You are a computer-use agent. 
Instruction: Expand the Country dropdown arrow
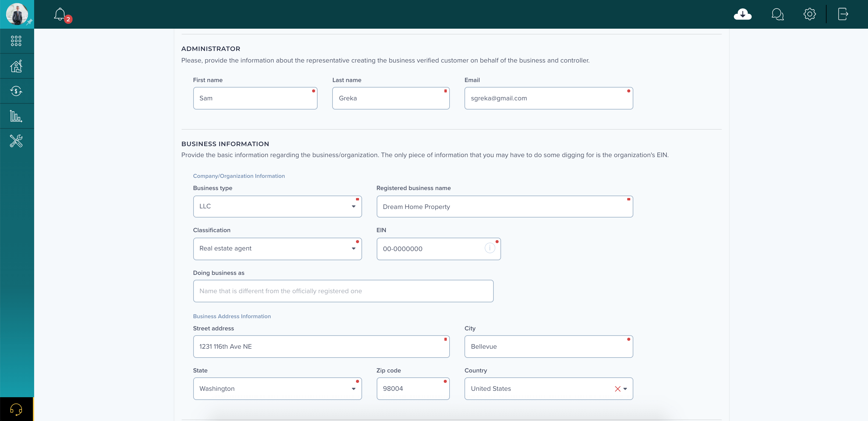(x=625, y=389)
